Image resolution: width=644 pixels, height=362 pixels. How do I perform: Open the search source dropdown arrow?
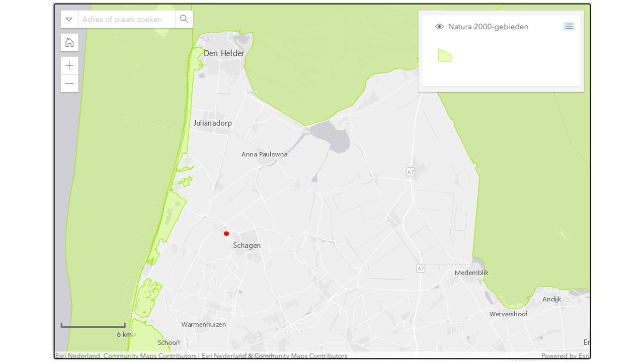pyautogui.click(x=69, y=20)
